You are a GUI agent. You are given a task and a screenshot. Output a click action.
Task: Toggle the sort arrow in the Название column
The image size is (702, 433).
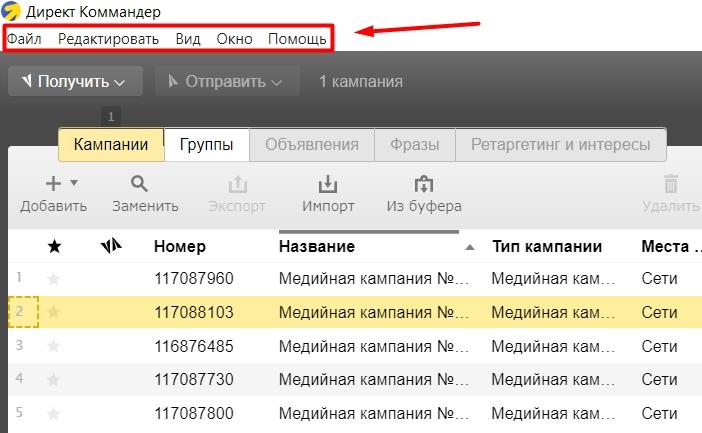coord(469,247)
